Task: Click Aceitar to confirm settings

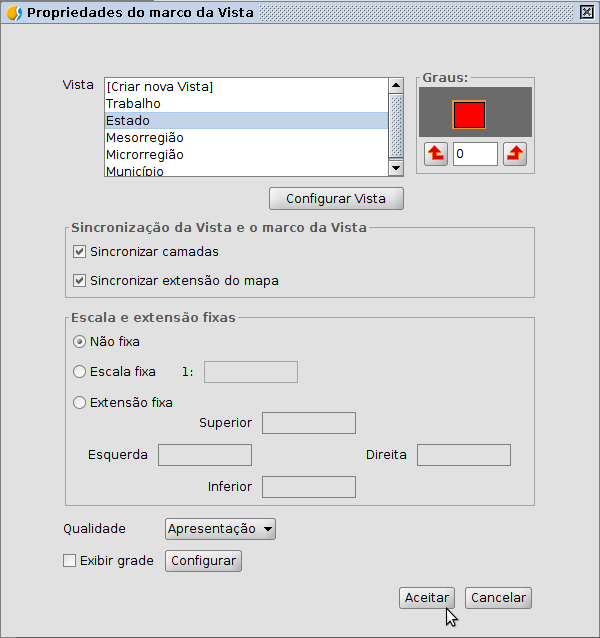Action: tap(427, 598)
